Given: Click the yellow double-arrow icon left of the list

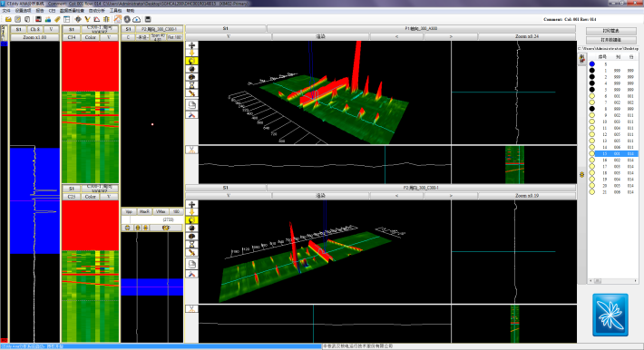Looking at the screenshot, I should 582,175.
